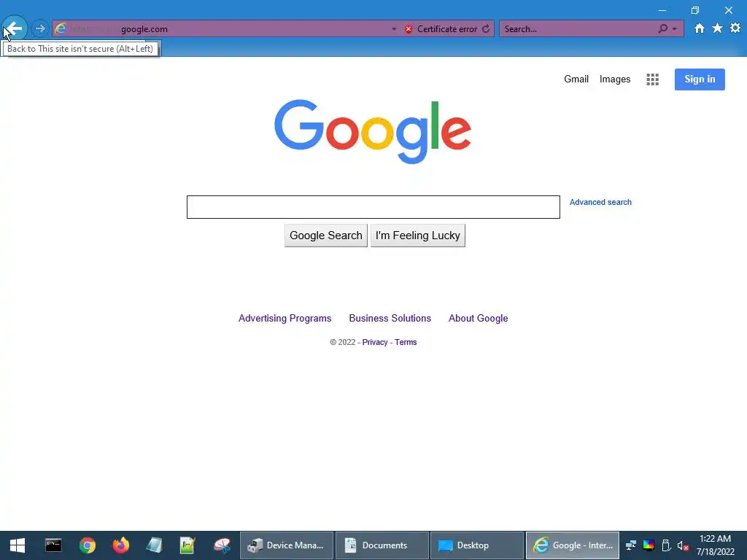The image size is (747, 560).
Task: Click the muted speaker volume tray icon
Action: pyautogui.click(x=683, y=545)
